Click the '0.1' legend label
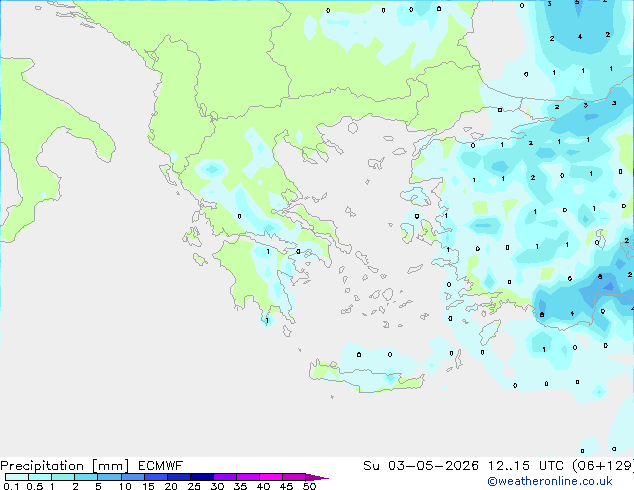Image resolution: width=634 pixels, height=490 pixels. coord(11,486)
